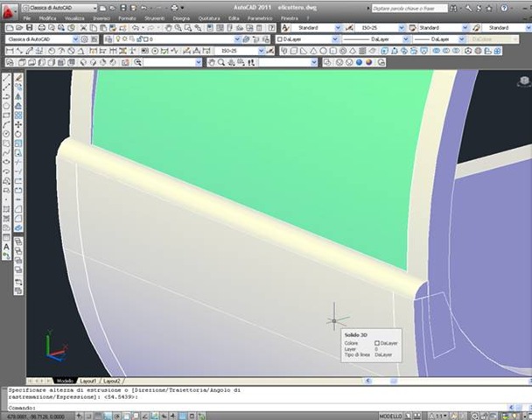Click the UCS axis icon in viewport
Viewport: 532px width, 420px height.
pyautogui.click(x=55, y=351)
